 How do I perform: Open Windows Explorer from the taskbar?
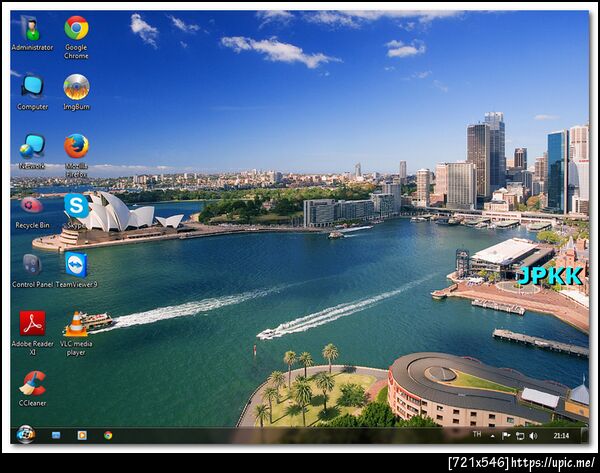pyautogui.click(x=56, y=435)
